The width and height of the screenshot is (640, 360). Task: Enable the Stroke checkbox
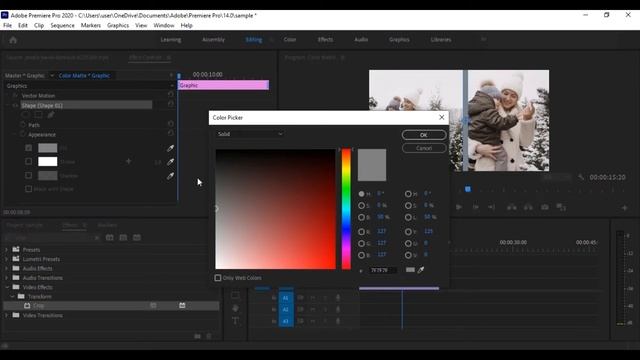29,162
